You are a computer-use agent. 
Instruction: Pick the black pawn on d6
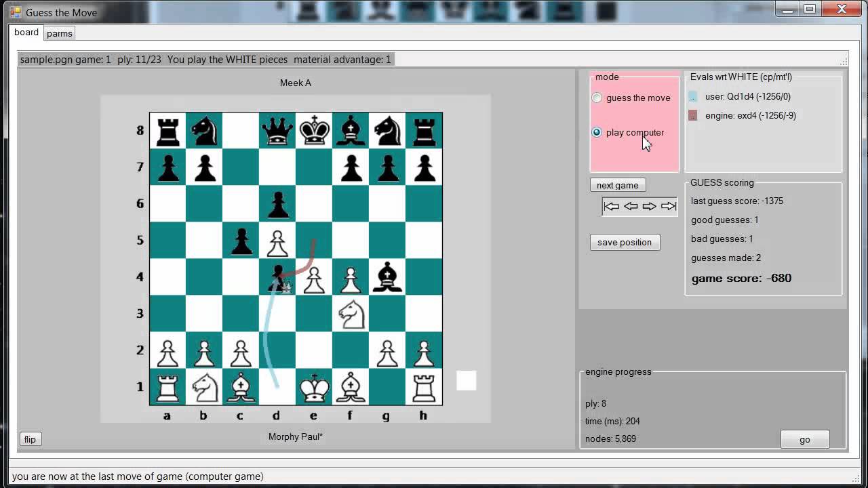[x=277, y=203]
